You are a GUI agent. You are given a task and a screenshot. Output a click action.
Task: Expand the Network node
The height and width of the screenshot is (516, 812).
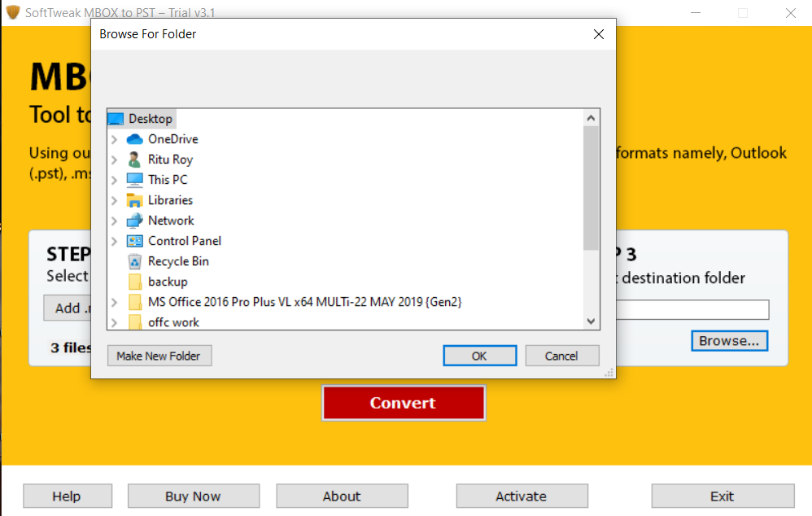coord(115,221)
